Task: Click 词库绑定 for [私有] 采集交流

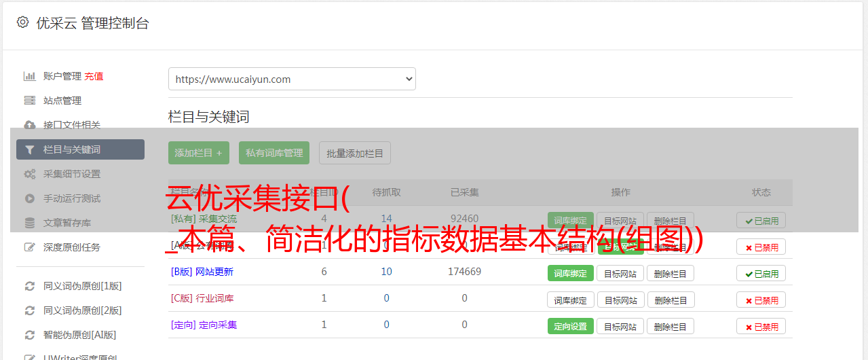Action: click(571, 220)
